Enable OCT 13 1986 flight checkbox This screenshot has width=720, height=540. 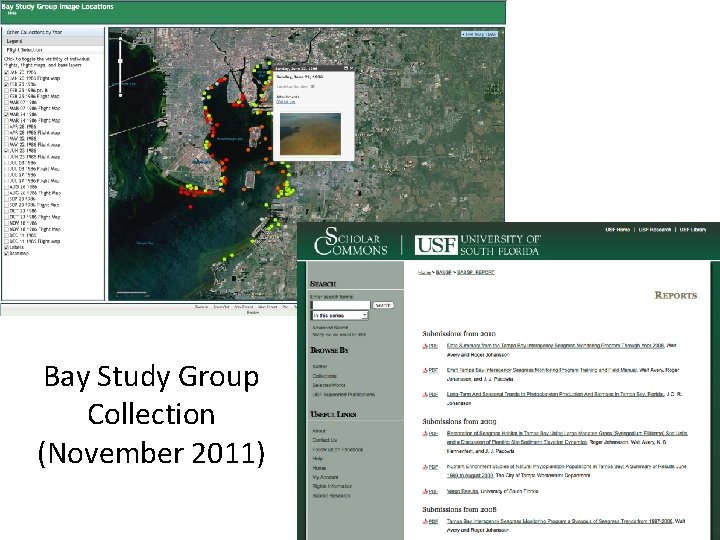[x=6, y=211]
